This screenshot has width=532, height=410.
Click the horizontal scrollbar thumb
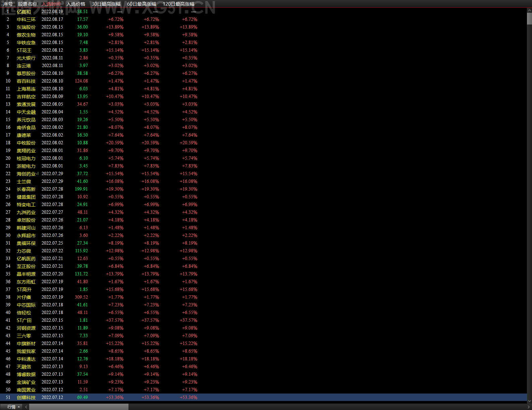[79, 407]
